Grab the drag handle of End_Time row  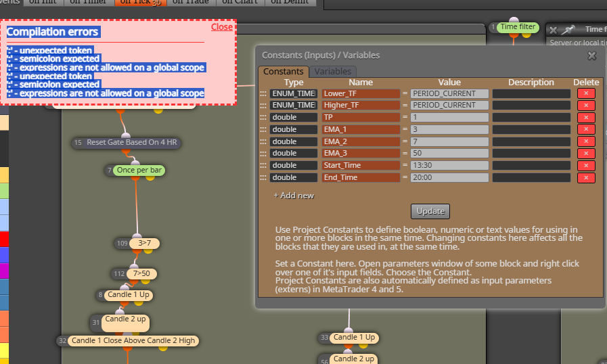coord(263,177)
